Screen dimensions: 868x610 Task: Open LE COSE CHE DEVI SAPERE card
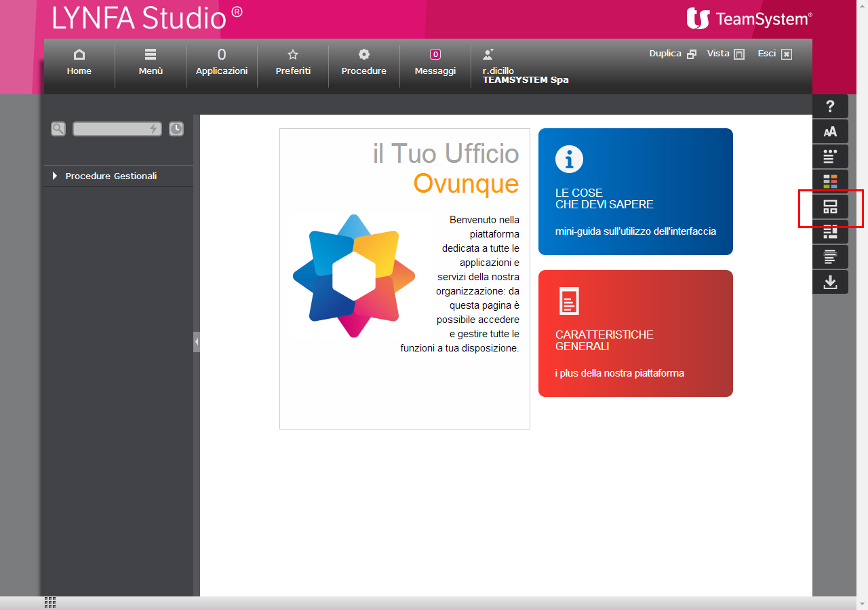coord(635,191)
